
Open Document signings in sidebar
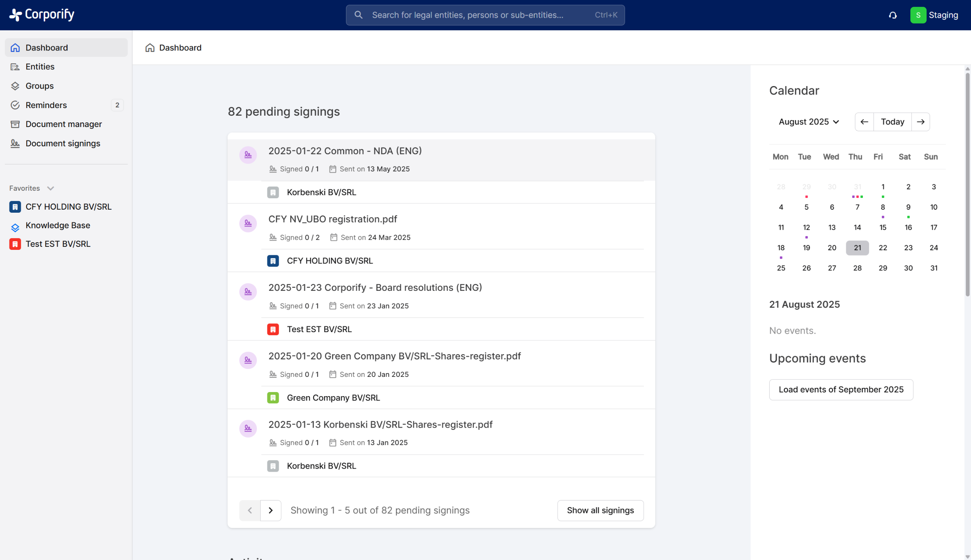(x=63, y=143)
